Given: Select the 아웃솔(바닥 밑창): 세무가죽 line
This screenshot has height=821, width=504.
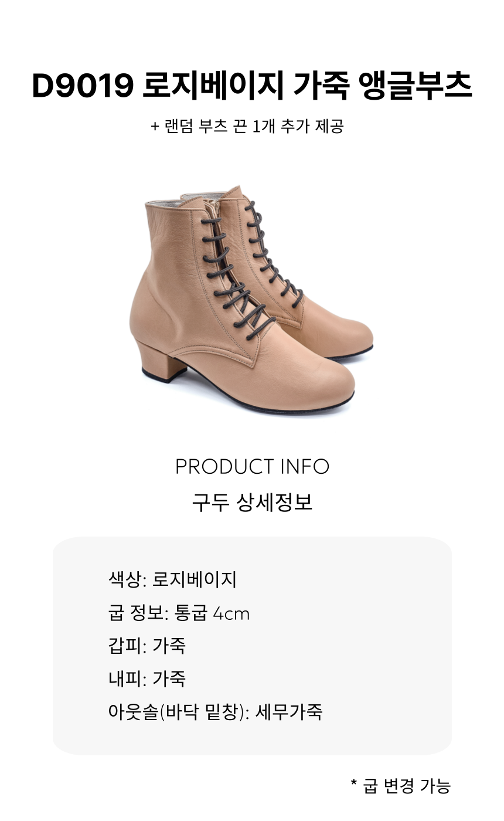Looking at the screenshot, I should coord(215,713).
